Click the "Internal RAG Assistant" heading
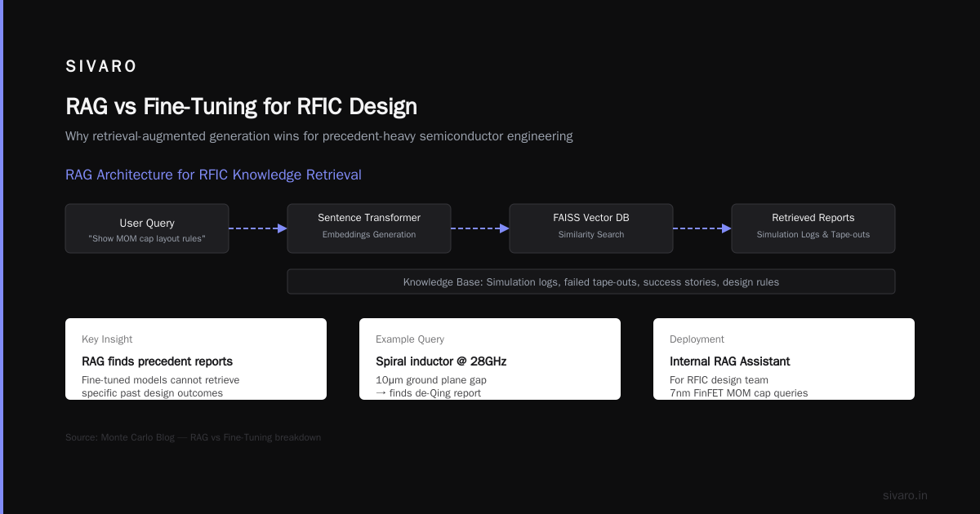 coord(730,361)
